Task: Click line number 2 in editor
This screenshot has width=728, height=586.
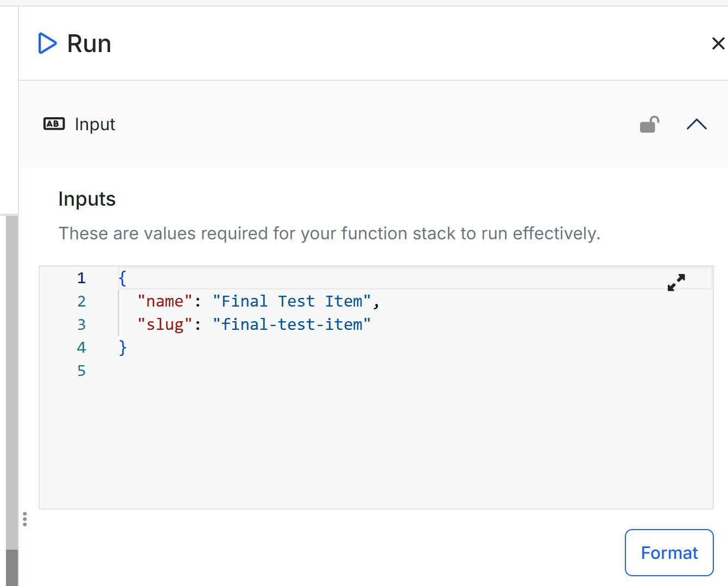Action: [x=81, y=302]
